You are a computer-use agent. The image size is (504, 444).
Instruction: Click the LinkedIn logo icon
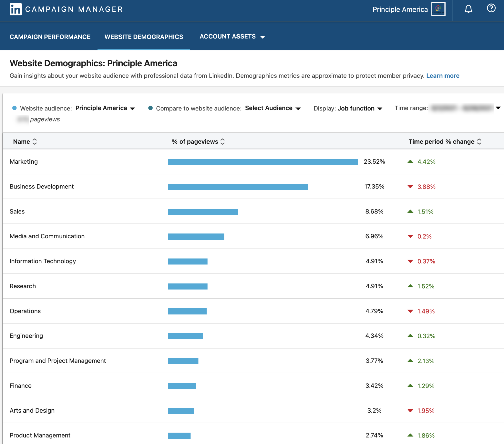pos(16,9)
